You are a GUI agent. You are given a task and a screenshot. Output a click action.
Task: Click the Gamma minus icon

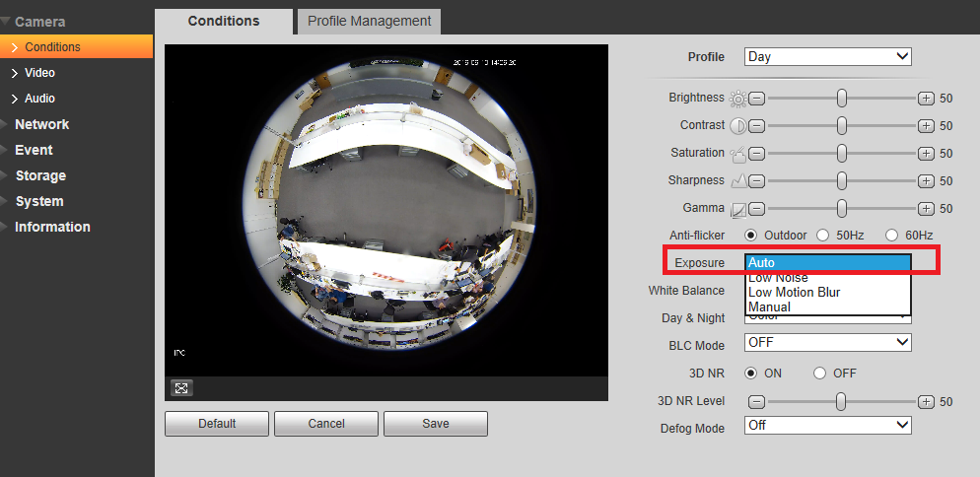click(757, 208)
